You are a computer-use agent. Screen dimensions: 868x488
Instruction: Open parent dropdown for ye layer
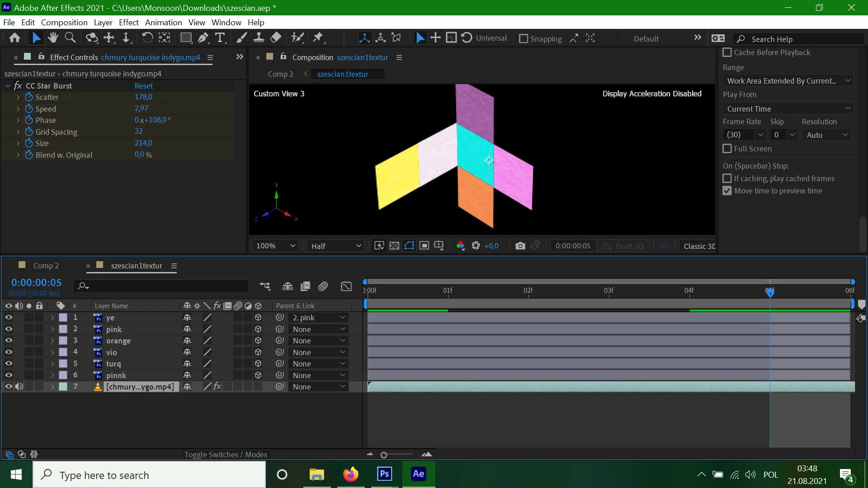point(318,318)
